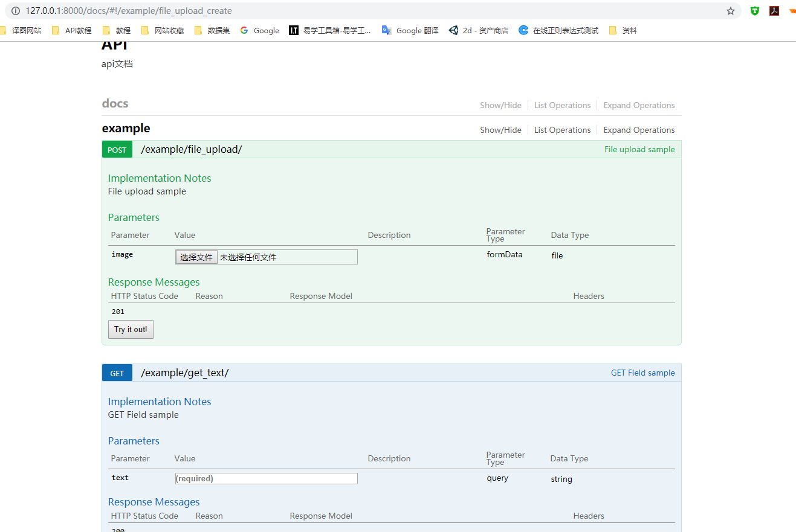This screenshot has height=532, width=796.
Task: Open the 易学工具箱 bookmark
Action: [330, 30]
